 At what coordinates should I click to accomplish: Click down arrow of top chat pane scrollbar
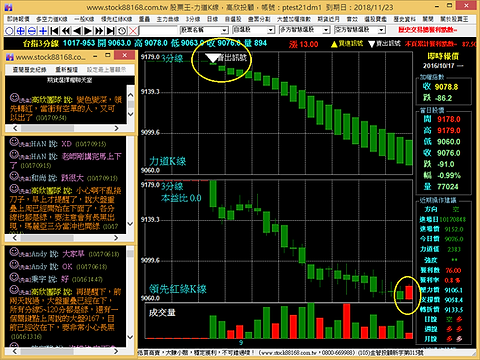coord(131,114)
